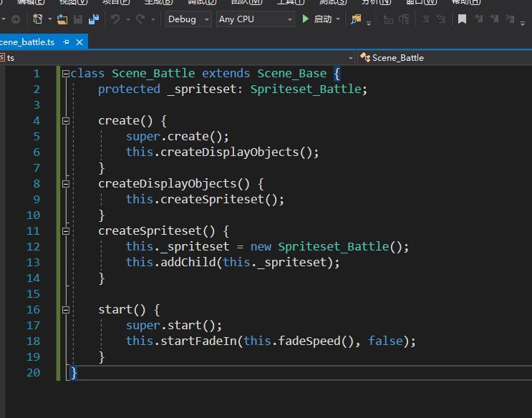
Task: Open the ts project scope dropdown
Action: 177,58
